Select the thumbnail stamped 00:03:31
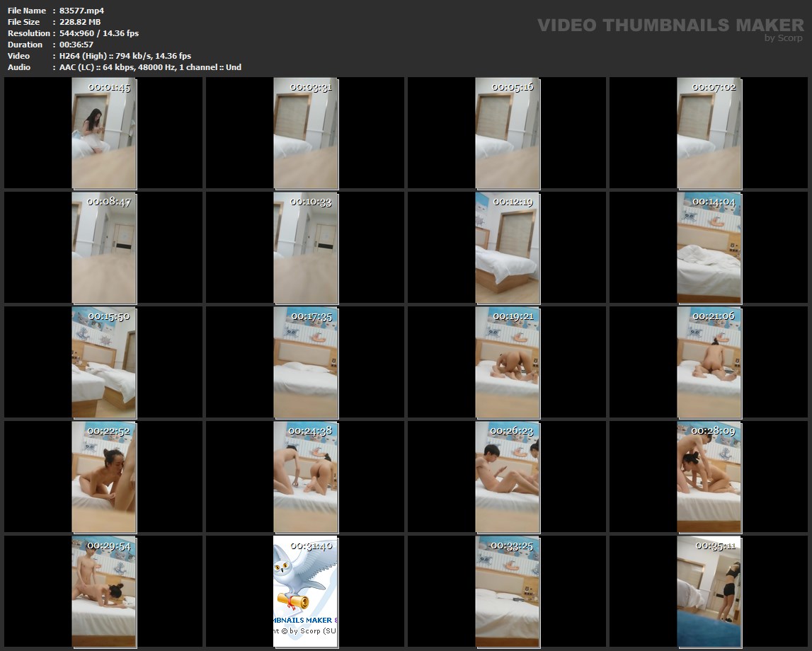812x651 pixels. click(x=306, y=133)
